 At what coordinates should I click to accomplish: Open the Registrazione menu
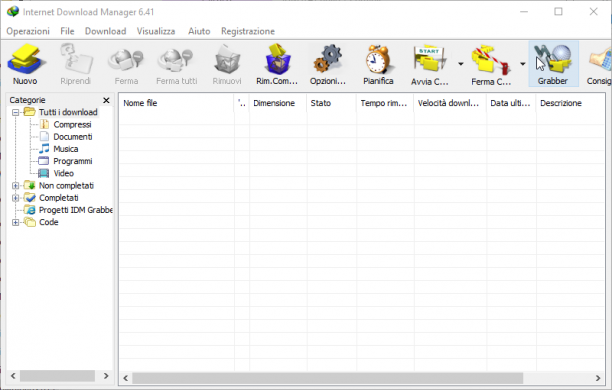pos(248,31)
